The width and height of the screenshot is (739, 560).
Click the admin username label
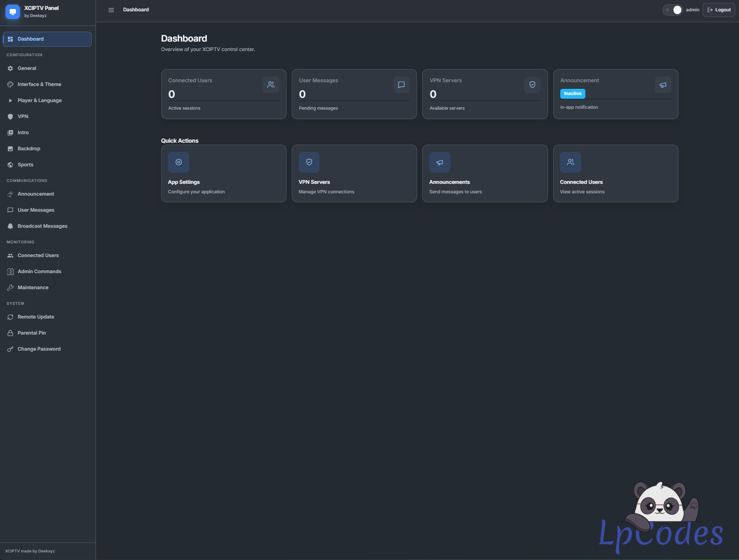coord(693,10)
